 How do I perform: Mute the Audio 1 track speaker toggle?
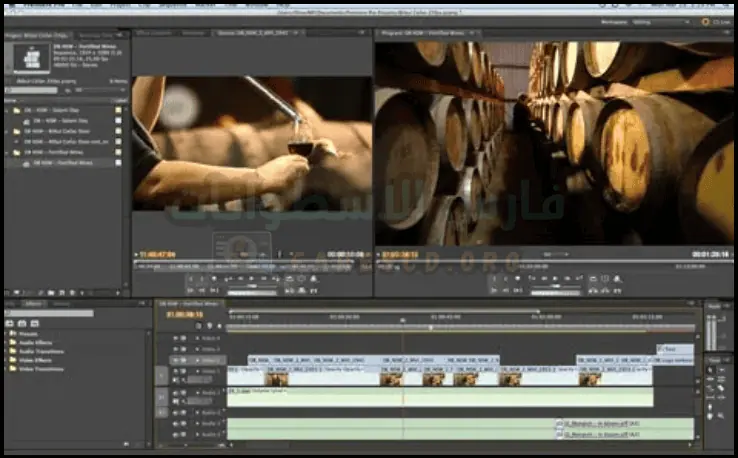pos(174,393)
